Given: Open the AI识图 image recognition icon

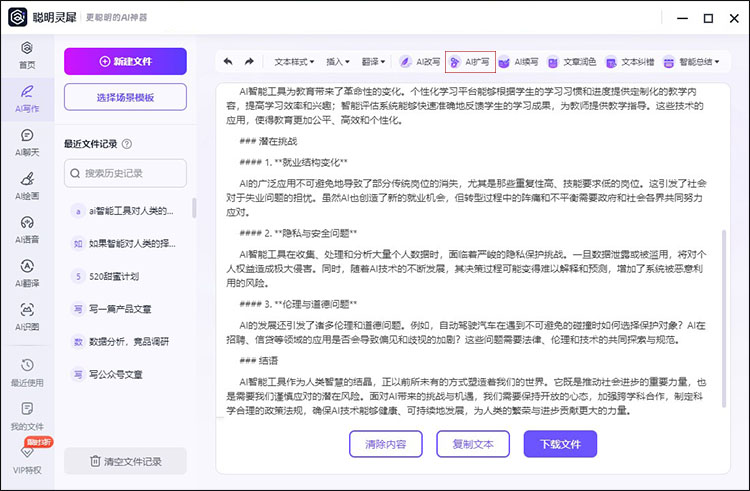Looking at the screenshot, I should (x=27, y=310).
